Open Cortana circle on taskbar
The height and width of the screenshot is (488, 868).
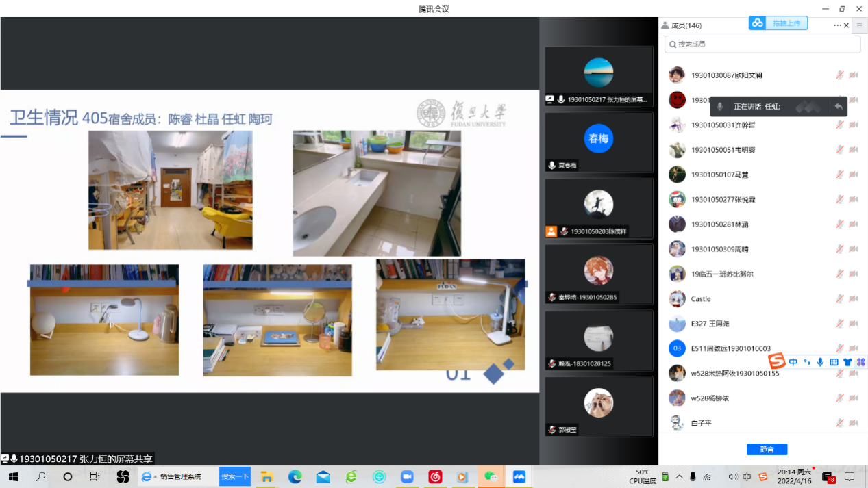click(x=68, y=476)
